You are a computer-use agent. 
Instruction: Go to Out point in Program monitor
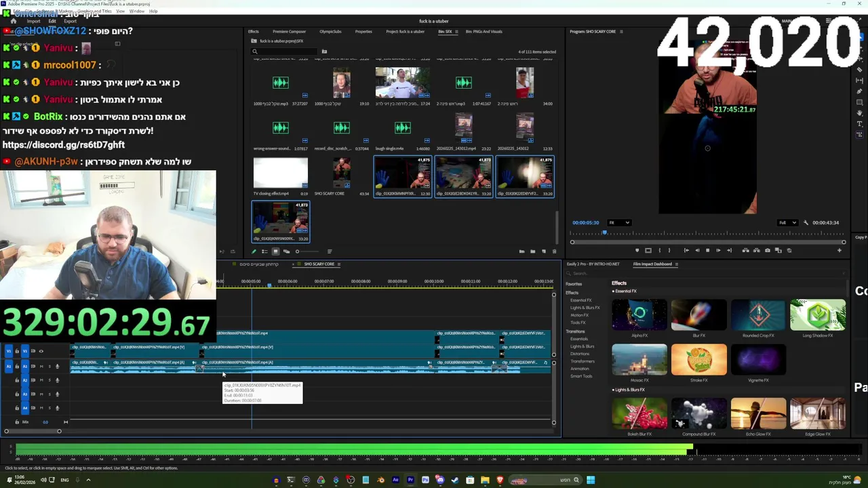[729, 250]
